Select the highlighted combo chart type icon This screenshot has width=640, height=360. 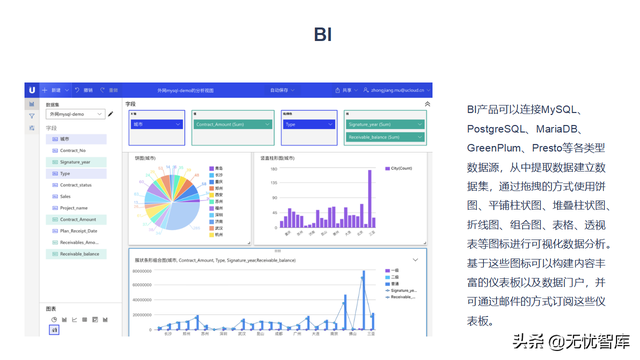point(54,329)
